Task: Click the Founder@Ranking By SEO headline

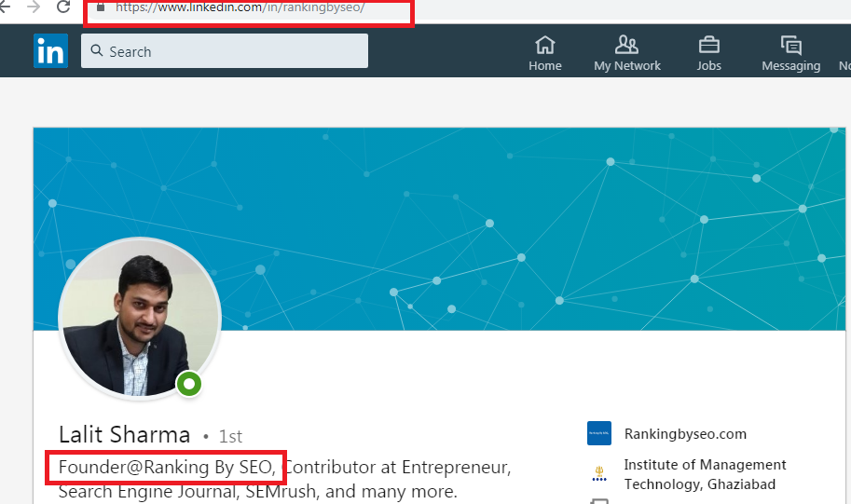Action: pyautogui.click(x=166, y=467)
